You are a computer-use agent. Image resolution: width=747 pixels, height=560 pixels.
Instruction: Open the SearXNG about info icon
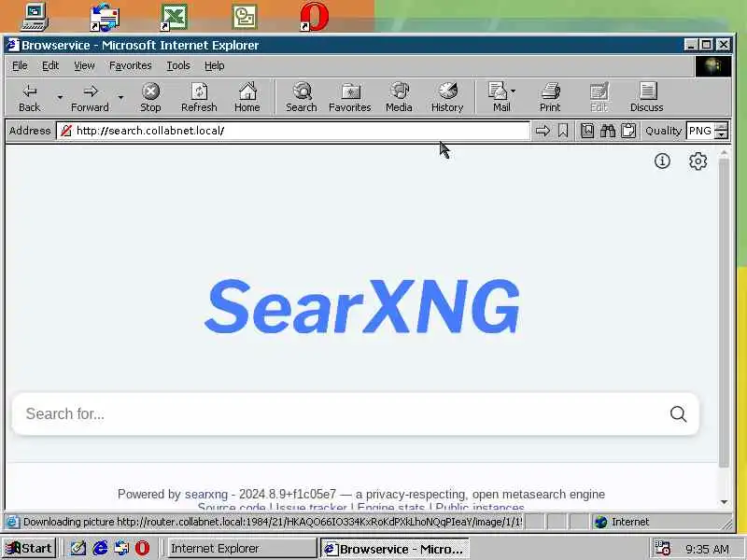[x=662, y=161]
